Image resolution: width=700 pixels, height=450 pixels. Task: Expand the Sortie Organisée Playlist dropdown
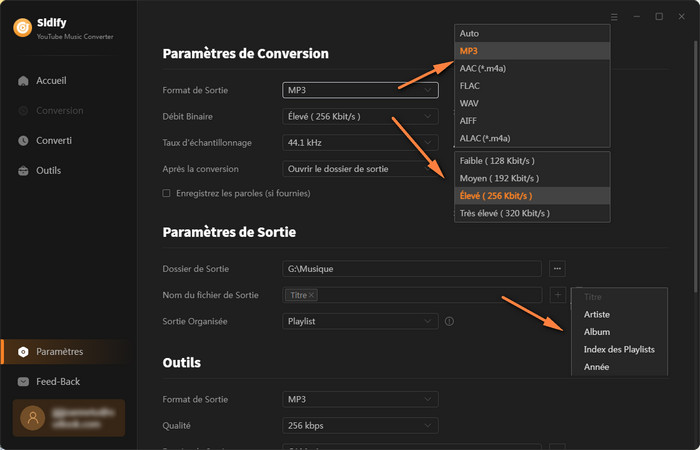(x=360, y=321)
